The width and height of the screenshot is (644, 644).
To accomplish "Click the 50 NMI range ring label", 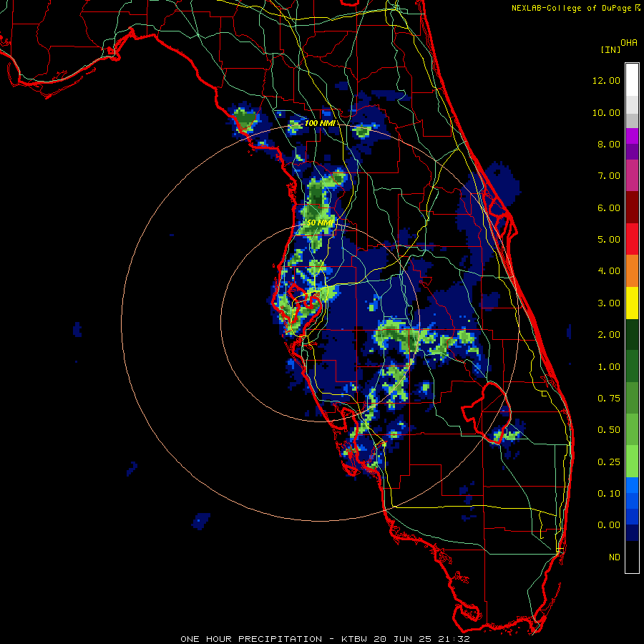I will tap(320, 223).
